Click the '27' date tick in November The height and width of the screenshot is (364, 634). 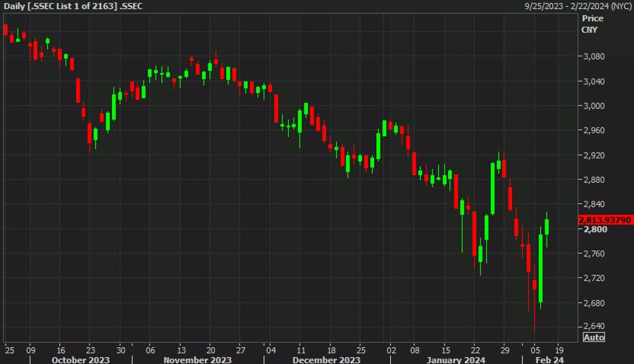point(241,350)
